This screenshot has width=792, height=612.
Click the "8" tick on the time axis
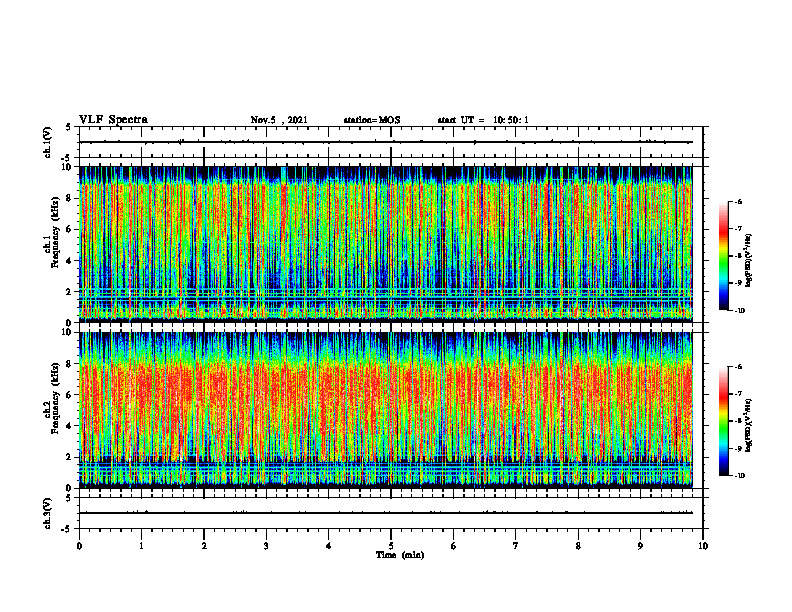[x=578, y=546]
